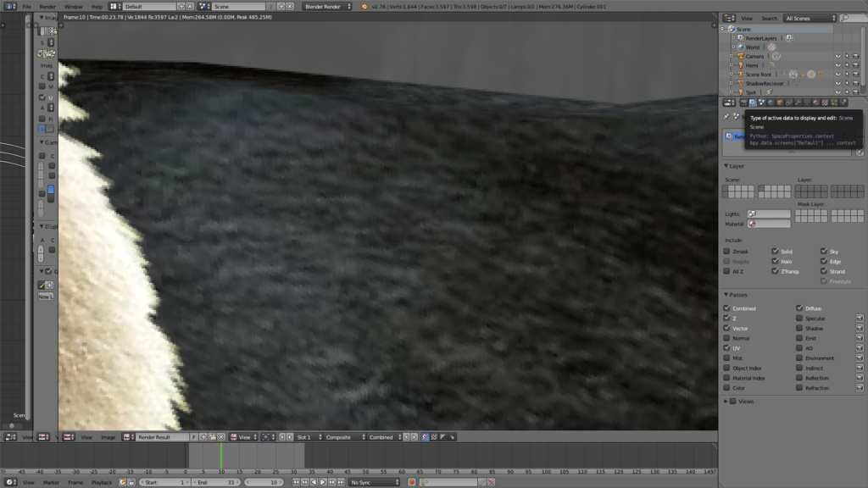Viewport: 868px width, 488px height.
Task: Disable the Sky include checkbox
Action: point(823,252)
